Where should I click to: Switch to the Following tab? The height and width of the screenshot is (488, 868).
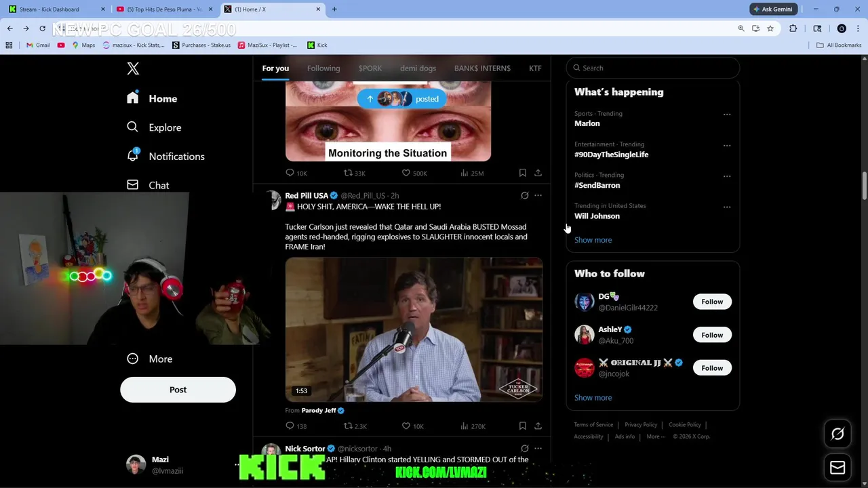pyautogui.click(x=323, y=68)
